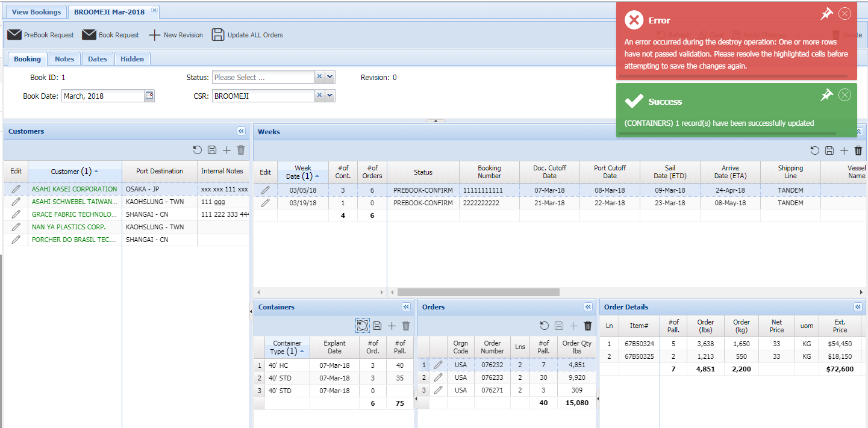Edit the ASAHI KASEI CORPORATION row pencil

(16, 189)
